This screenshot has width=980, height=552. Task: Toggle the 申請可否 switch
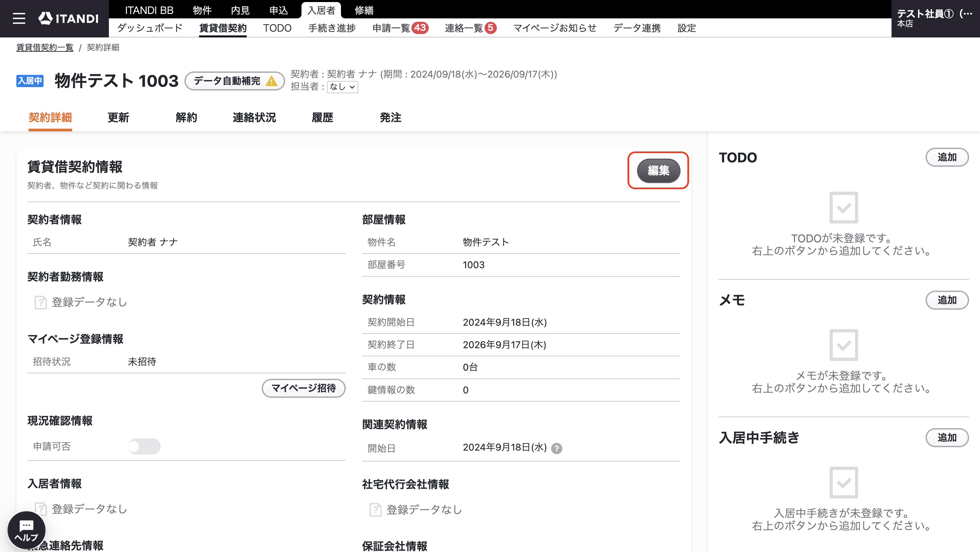click(144, 446)
